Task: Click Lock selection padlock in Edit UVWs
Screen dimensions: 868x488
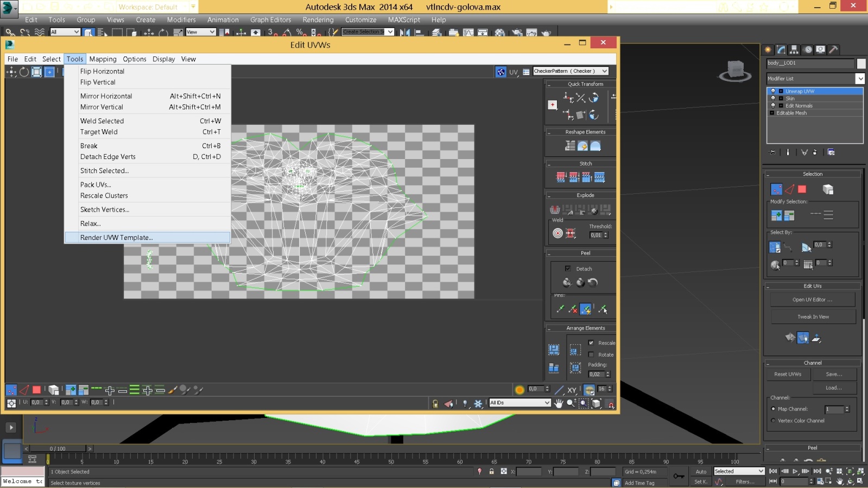Action: 435,403
